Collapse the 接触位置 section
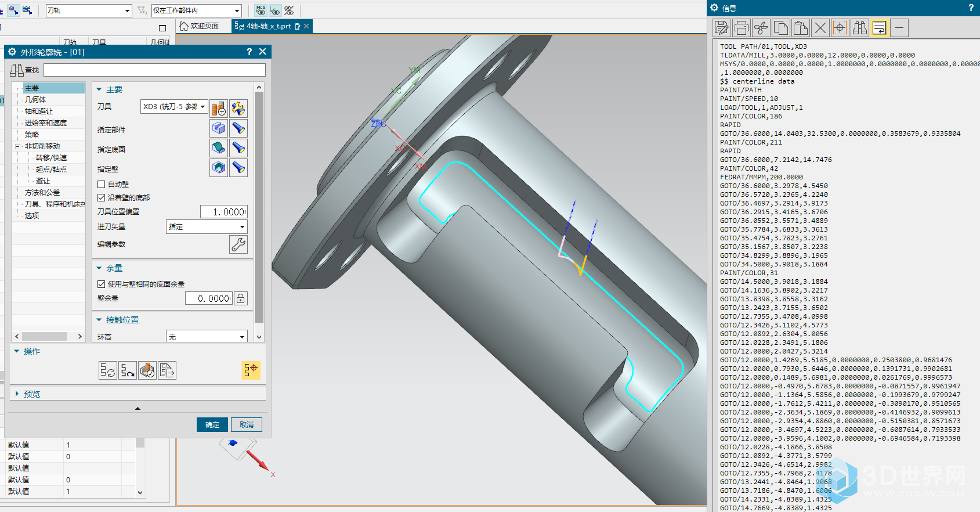 (x=99, y=320)
